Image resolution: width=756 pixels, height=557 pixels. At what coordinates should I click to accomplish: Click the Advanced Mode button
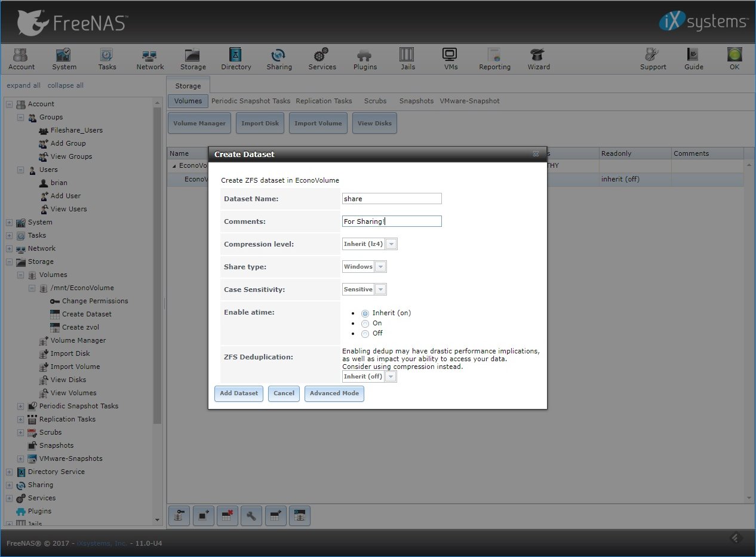coord(334,393)
